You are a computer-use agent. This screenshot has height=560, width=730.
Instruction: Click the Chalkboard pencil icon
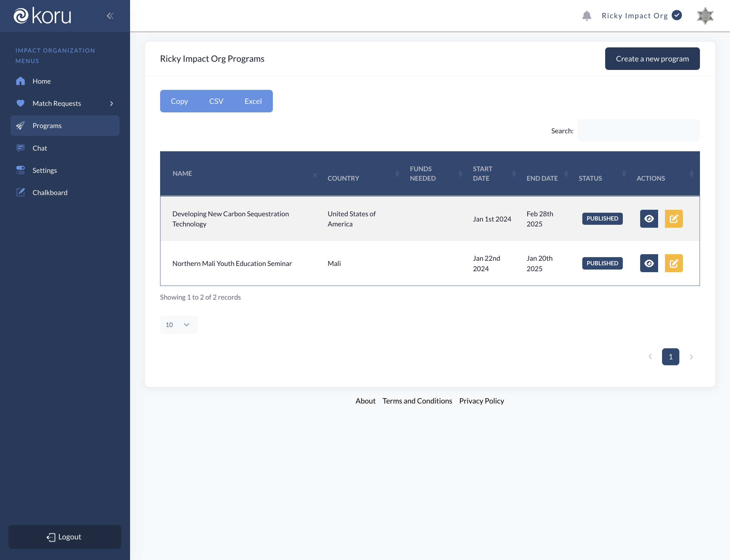coord(20,192)
